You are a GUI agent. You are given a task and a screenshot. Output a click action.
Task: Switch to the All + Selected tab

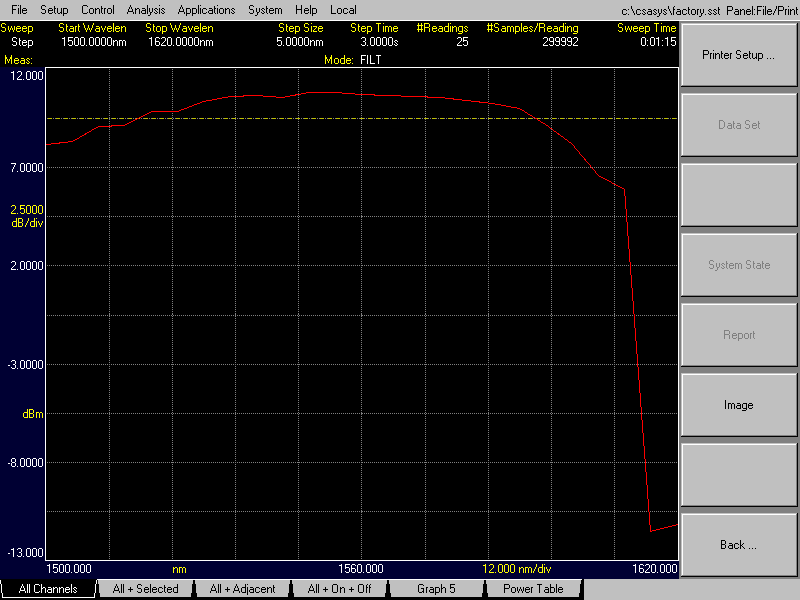tap(146, 589)
